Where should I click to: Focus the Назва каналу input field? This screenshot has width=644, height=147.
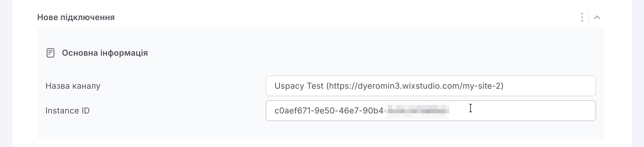point(431,86)
